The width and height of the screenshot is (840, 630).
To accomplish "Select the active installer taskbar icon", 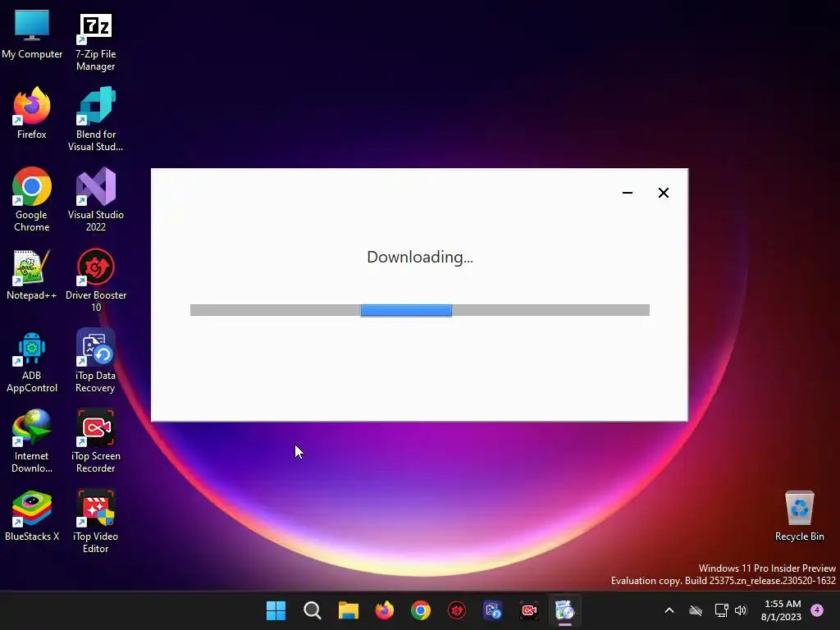I will point(564,610).
